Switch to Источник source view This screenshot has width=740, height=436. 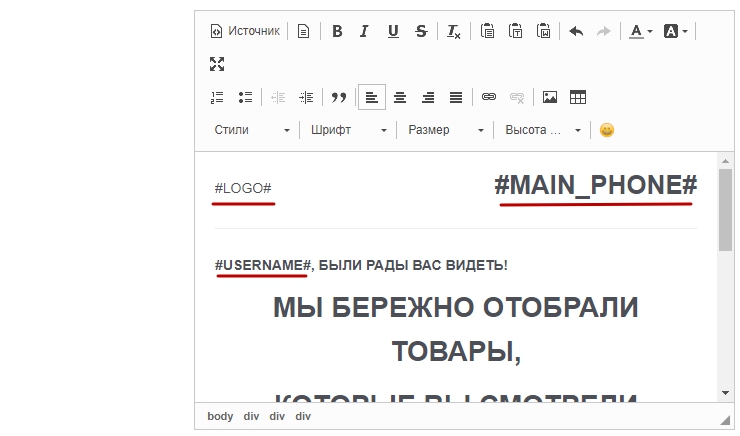pyautogui.click(x=245, y=31)
